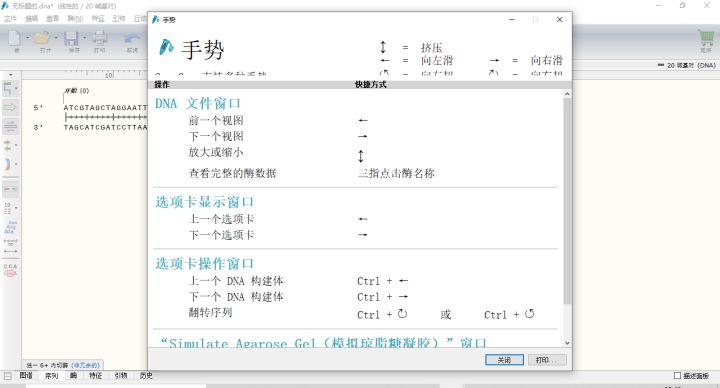Click the 5' strand sequence text

(105, 107)
